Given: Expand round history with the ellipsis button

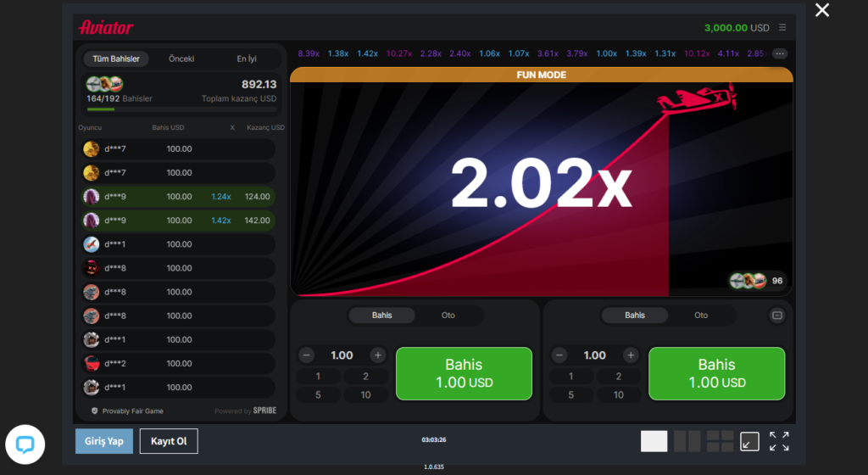Looking at the screenshot, I should coord(780,53).
